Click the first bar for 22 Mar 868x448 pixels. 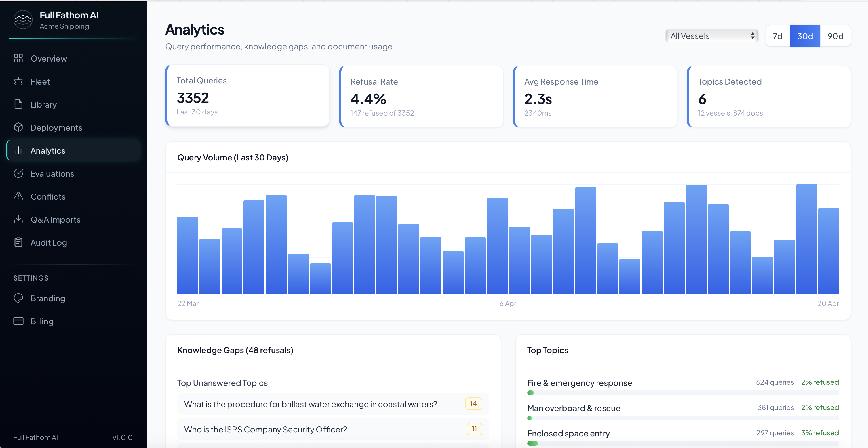188,255
